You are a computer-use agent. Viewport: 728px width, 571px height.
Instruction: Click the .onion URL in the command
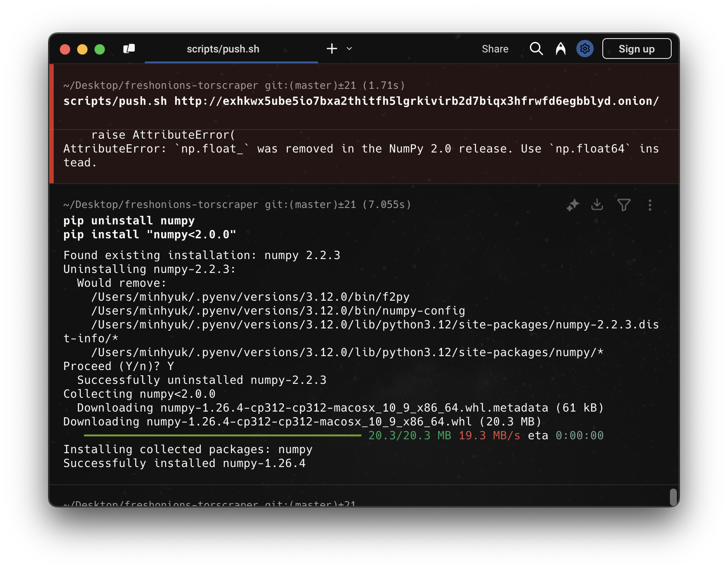click(416, 101)
